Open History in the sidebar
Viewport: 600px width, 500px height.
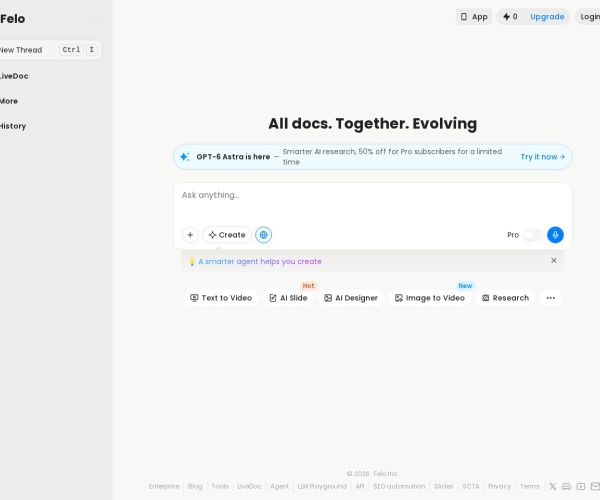click(x=13, y=126)
